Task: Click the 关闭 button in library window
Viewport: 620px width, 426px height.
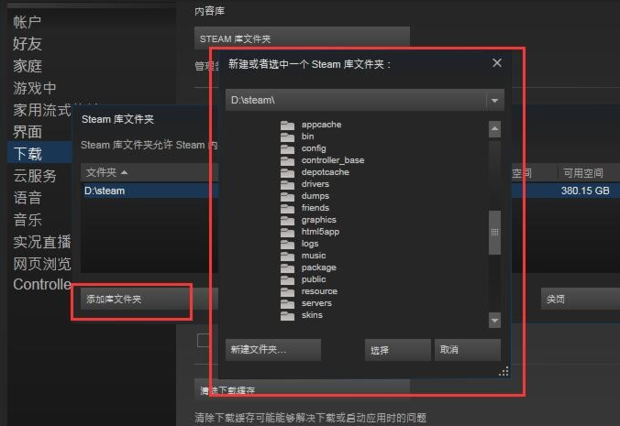Action: (x=580, y=299)
